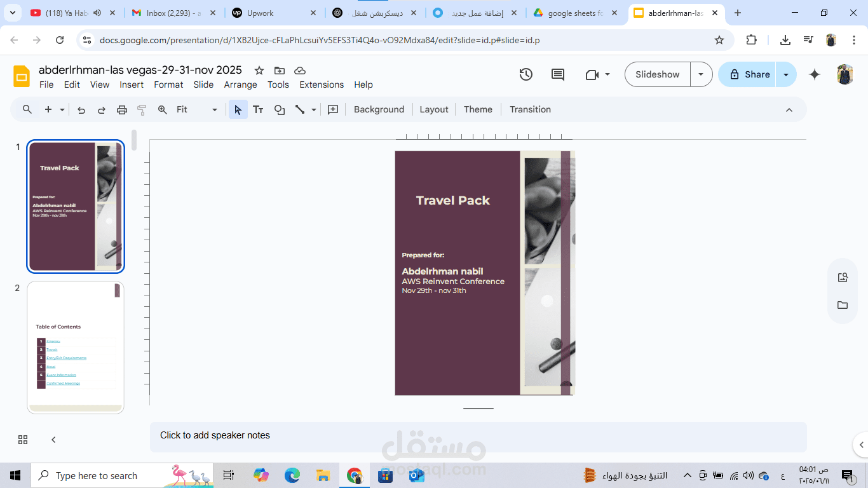Viewport: 868px width, 488px height.
Task: Open the comment history icon
Action: pos(558,74)
